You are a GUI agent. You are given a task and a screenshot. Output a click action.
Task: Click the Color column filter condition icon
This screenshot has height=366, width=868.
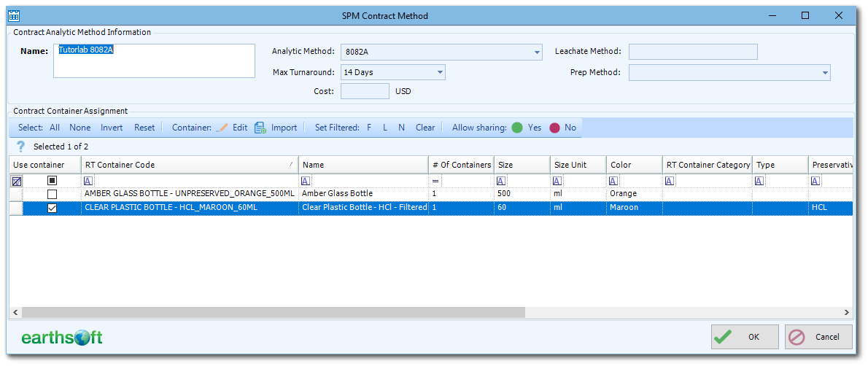pos(613,181)
